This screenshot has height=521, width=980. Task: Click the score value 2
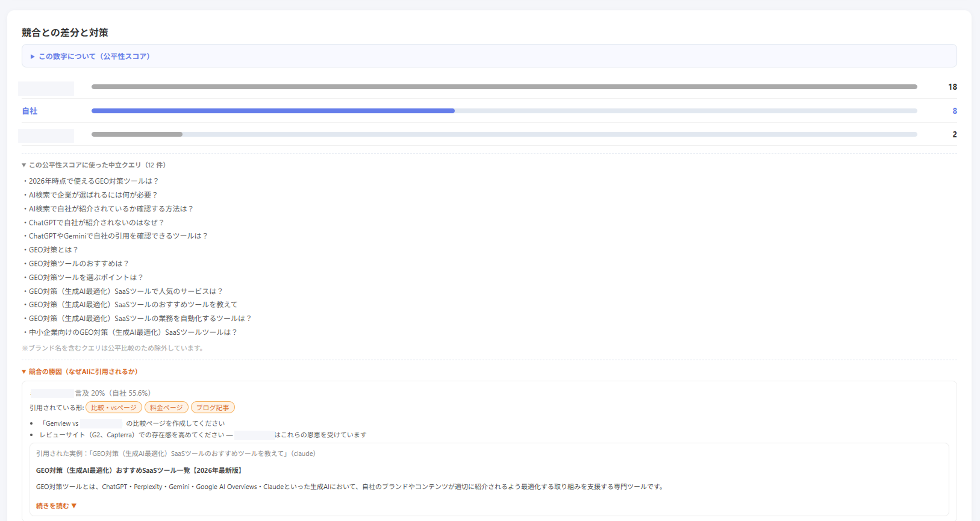[955, 134]
